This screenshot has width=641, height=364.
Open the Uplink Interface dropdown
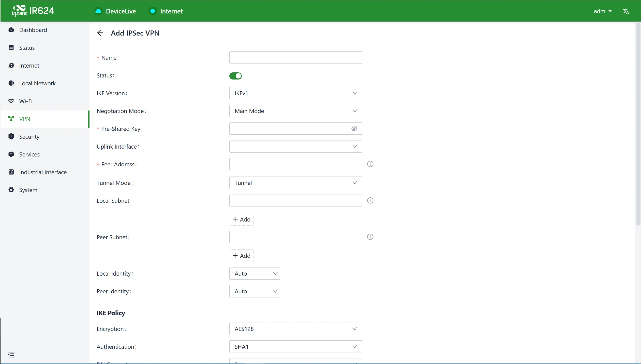tap(296, 147)
